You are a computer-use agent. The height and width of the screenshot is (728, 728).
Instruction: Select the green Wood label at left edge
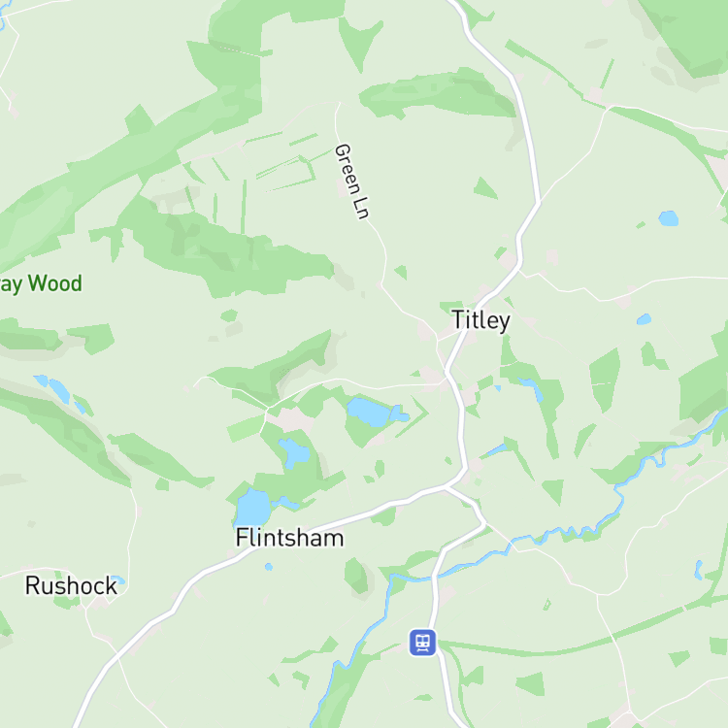(x=41, y=283)
